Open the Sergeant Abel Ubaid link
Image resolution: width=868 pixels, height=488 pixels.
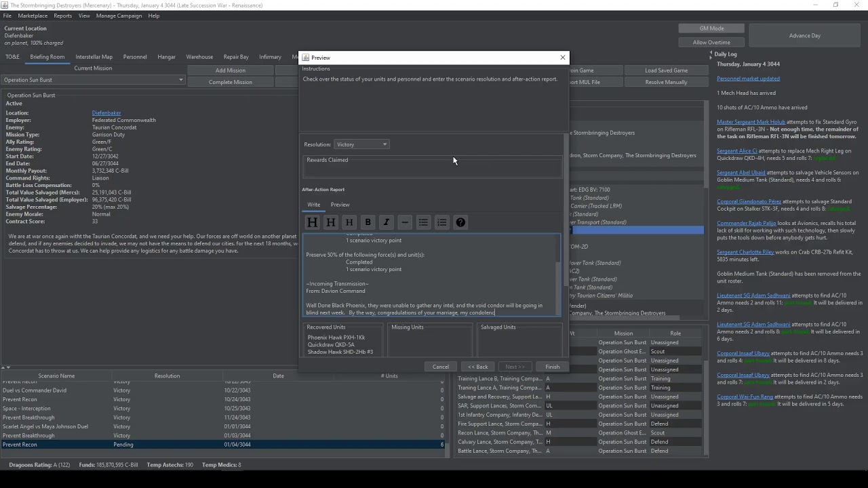coord(741,173)
